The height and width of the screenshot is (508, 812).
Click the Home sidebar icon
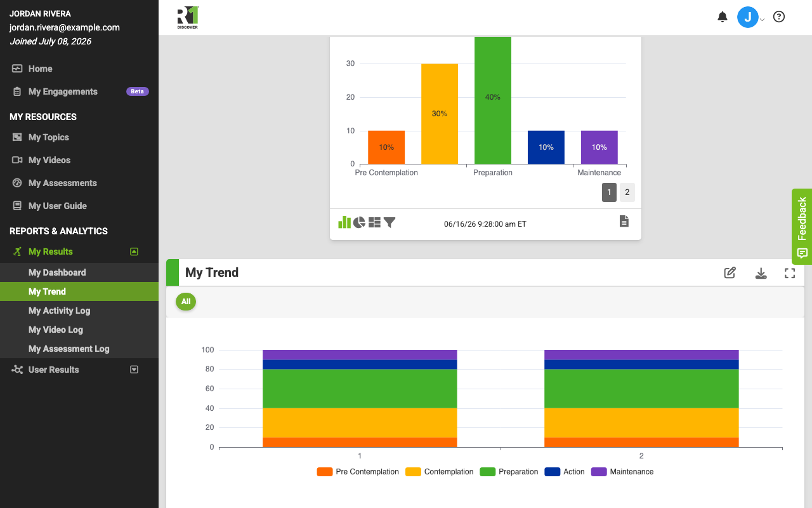[x=17, y=69]
